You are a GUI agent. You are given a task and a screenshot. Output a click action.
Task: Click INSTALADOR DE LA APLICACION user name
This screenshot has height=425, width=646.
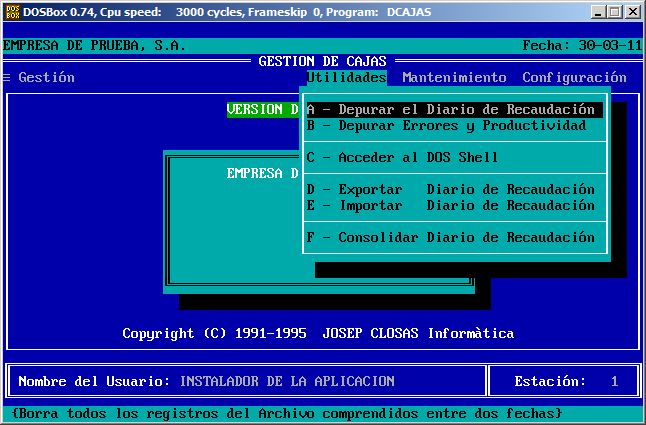click(287, 381)
